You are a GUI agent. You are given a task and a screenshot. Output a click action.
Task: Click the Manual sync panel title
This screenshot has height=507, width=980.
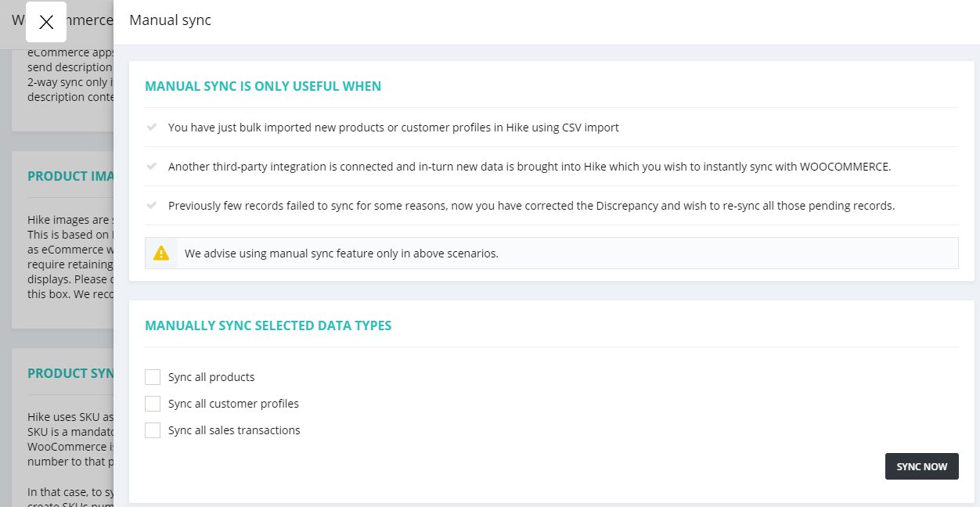(x=171, y=20)
